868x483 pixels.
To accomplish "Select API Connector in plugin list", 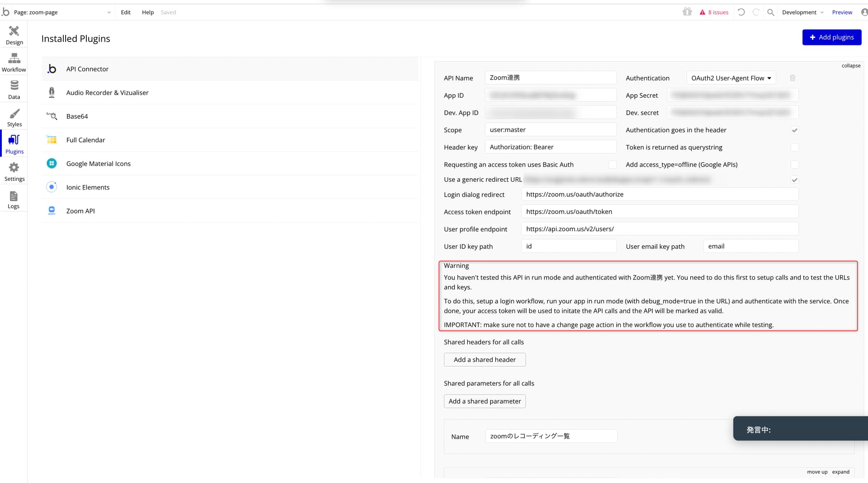I will click(230, 69).
